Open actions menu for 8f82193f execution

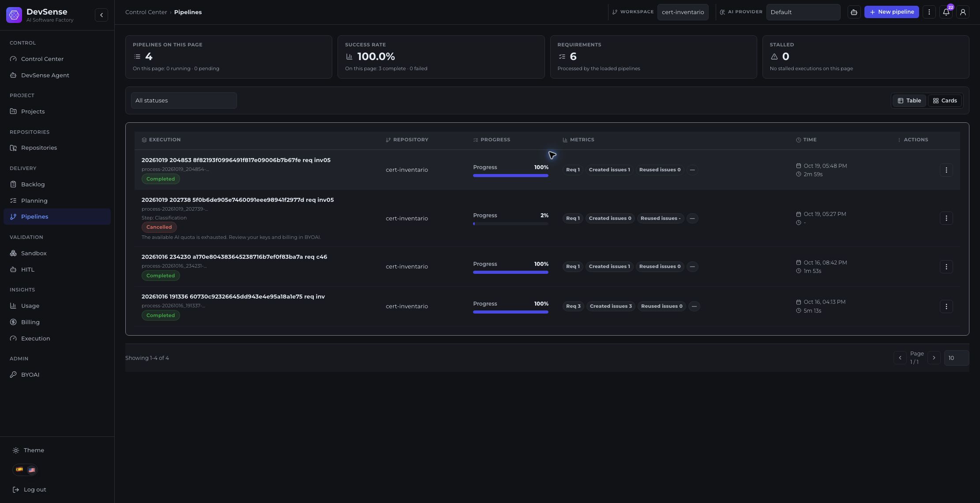pyautogui.click(x=946, y=170)
